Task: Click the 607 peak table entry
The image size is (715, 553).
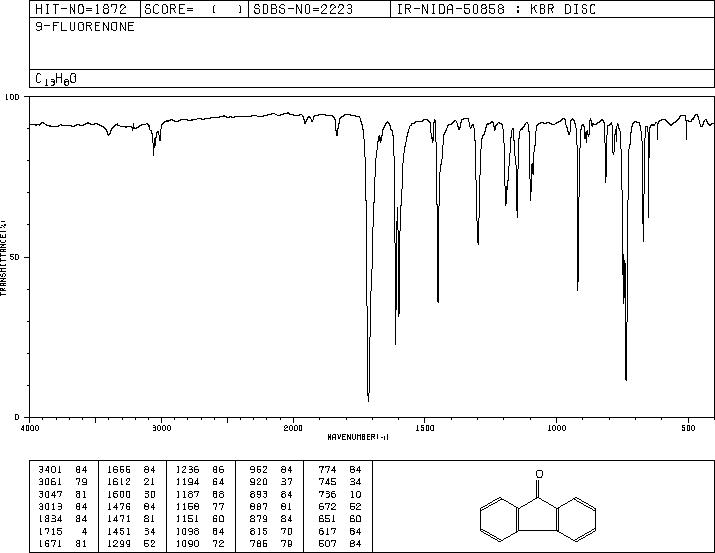Action: [340, 544]
